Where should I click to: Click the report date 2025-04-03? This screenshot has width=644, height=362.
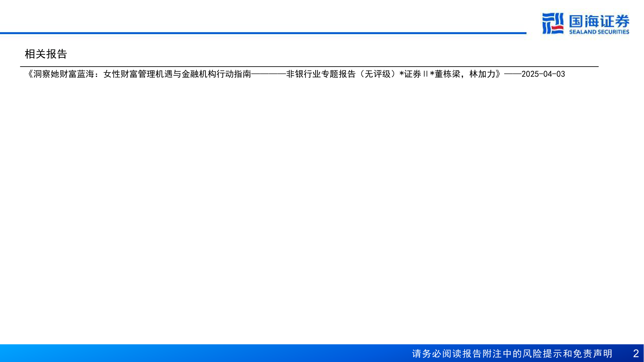pos(543,74)
